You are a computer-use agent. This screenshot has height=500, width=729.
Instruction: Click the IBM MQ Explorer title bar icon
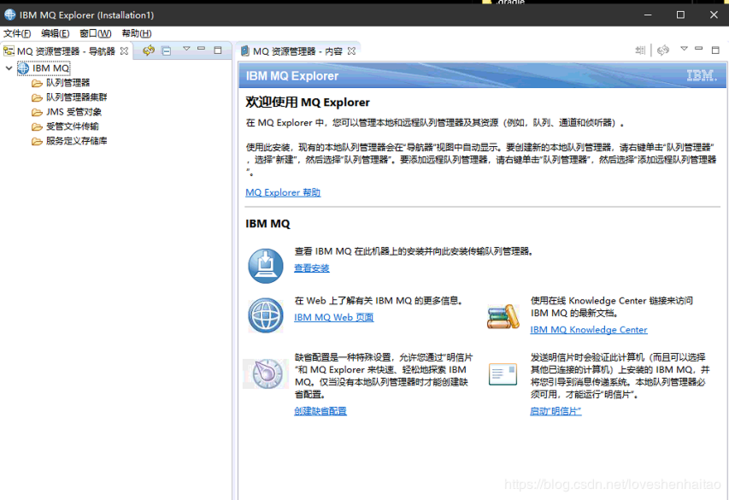tap(10, 15)
